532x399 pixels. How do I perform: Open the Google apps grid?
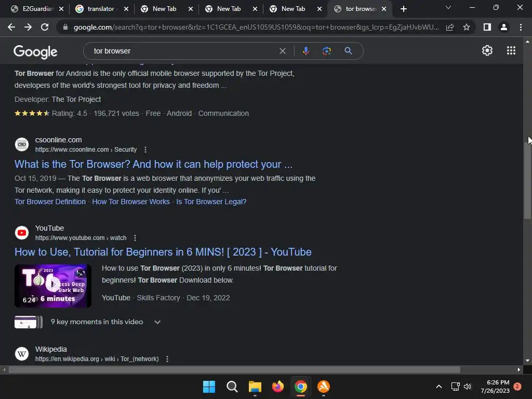[x=511, y=50]
